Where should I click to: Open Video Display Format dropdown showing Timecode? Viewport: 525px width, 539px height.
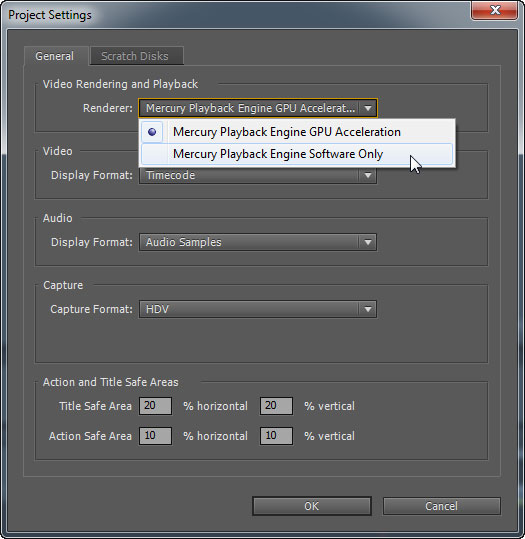click(258, 175)
